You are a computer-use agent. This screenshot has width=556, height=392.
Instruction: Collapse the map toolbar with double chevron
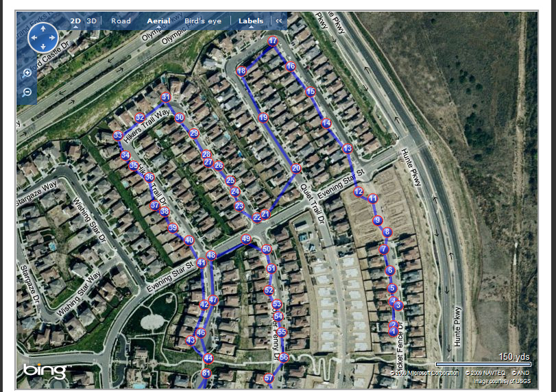(279, 21)
